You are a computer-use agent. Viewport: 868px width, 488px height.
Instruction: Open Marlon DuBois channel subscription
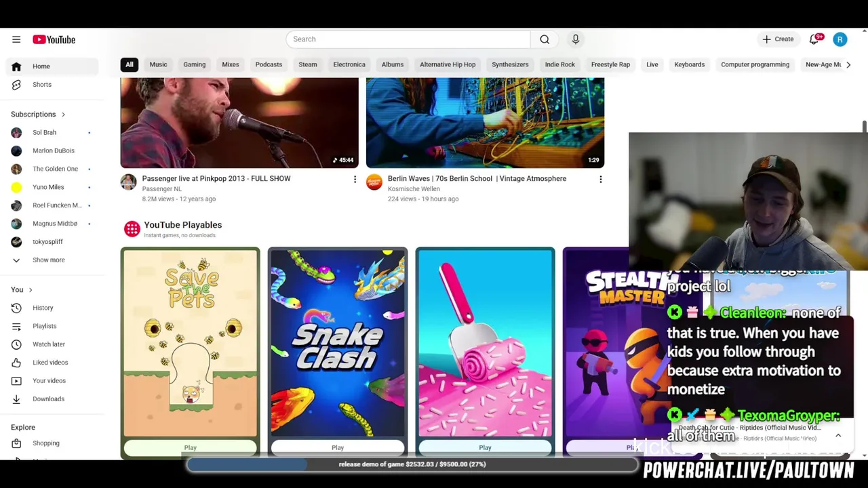(x=53, y=151)
